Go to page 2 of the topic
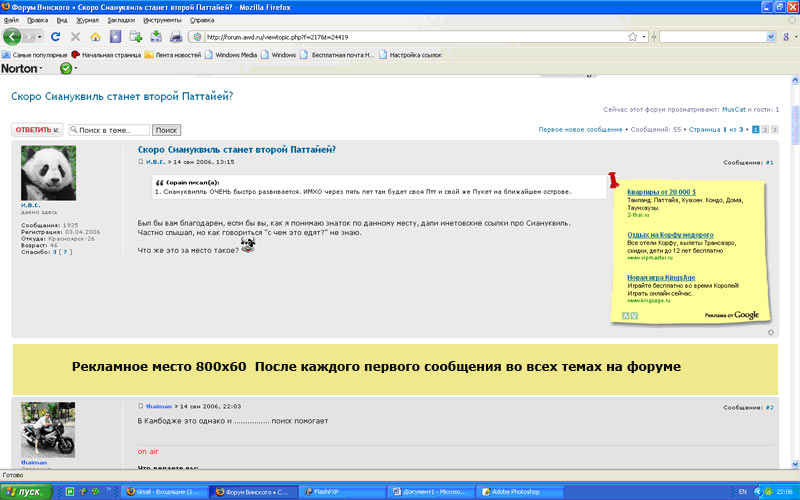This screenshot has width=800, height=500. click(x=765, y=130)
